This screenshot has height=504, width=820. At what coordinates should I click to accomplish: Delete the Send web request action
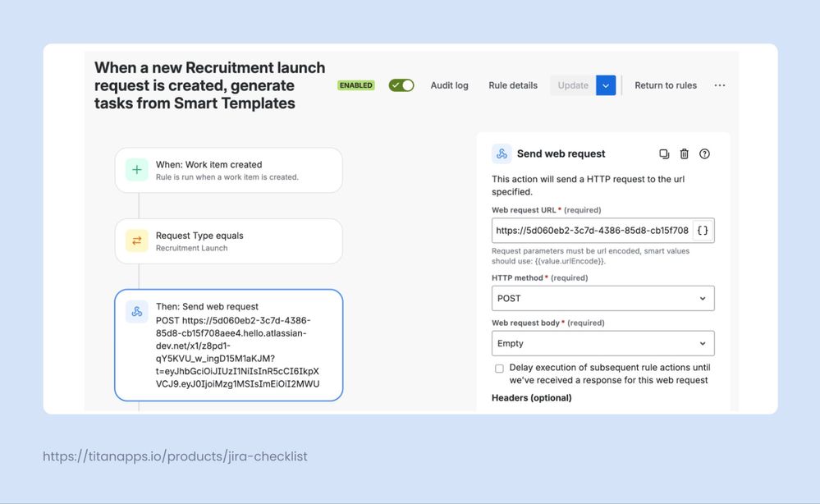(x=685, y=153)
